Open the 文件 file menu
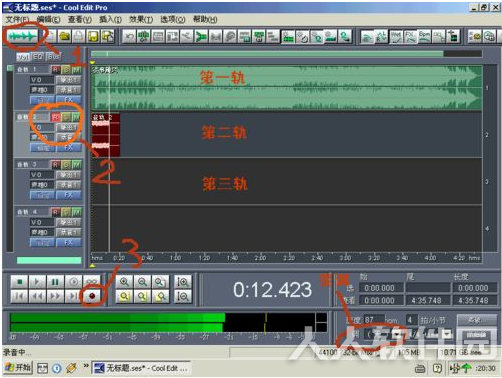This screenshot has width=502, height=378. (x=17, y=19)
